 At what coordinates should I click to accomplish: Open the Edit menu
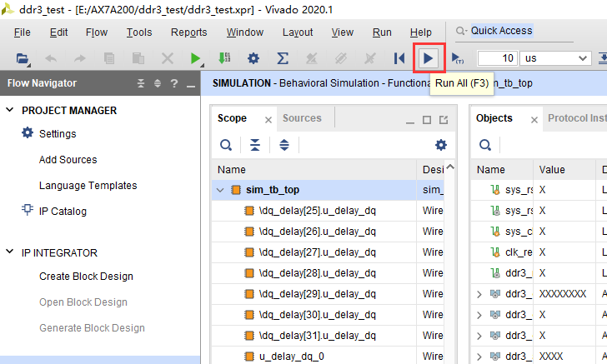[x=58, y=32]
